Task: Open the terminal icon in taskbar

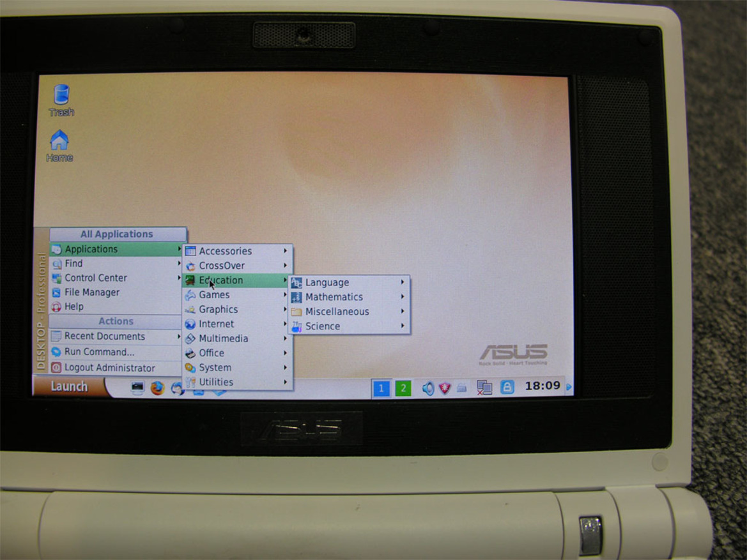Action: [x=137, y=388]
